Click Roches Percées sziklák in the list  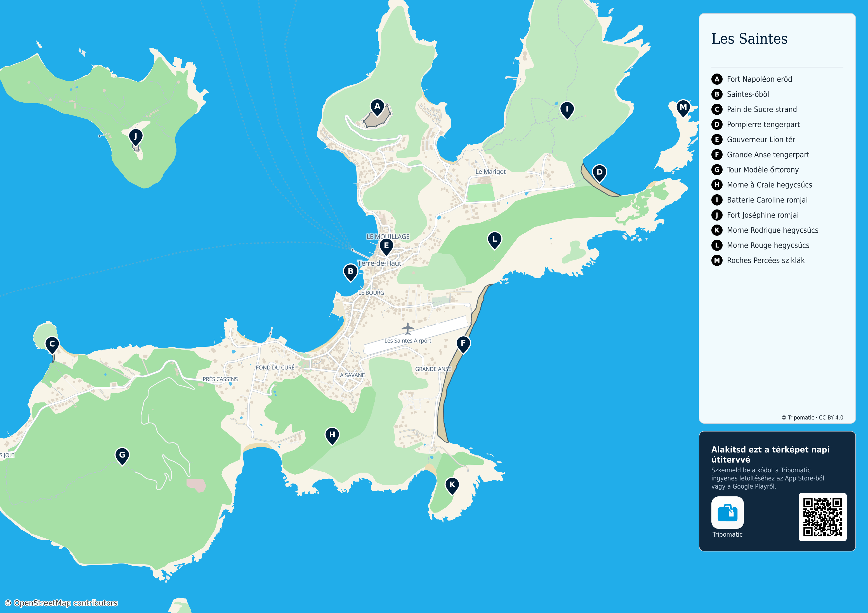tap(766, 260)
